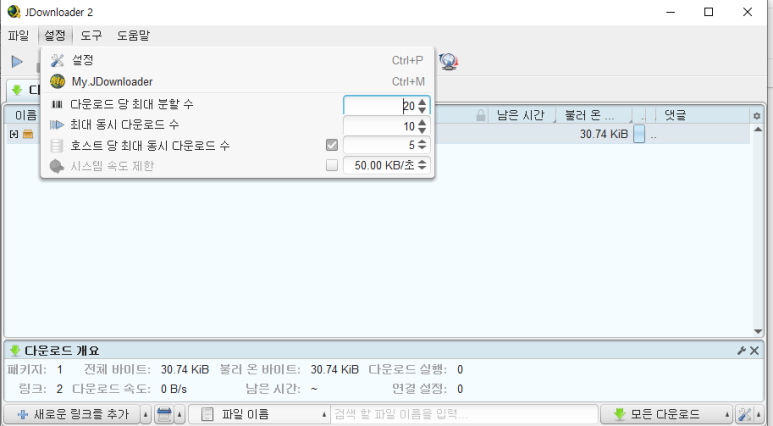Click the 검색 할 파일 이름을 입력 search field
The image size is (773, 426).
point(464,414)
